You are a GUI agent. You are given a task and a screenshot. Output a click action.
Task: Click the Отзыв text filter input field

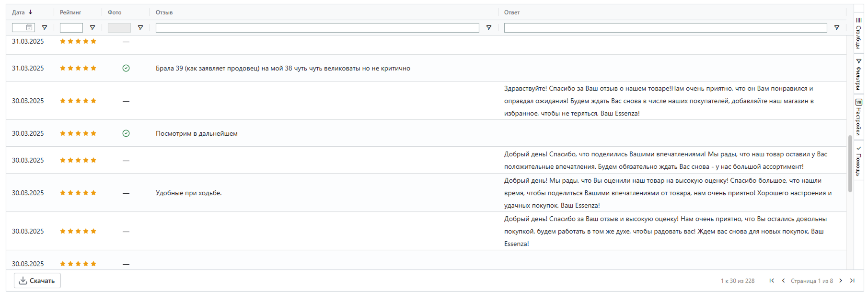click(317, 28)
